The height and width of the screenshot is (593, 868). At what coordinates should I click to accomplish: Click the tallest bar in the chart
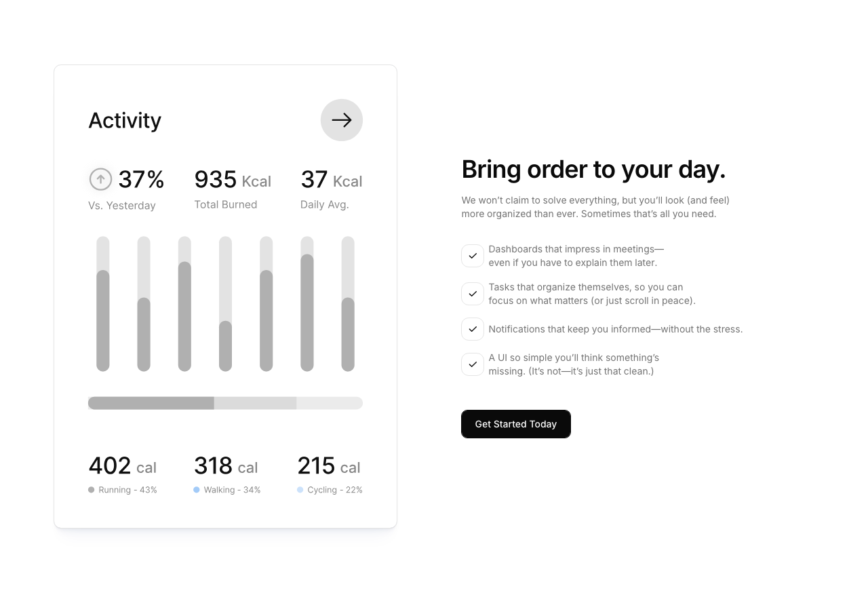point(307,312)
